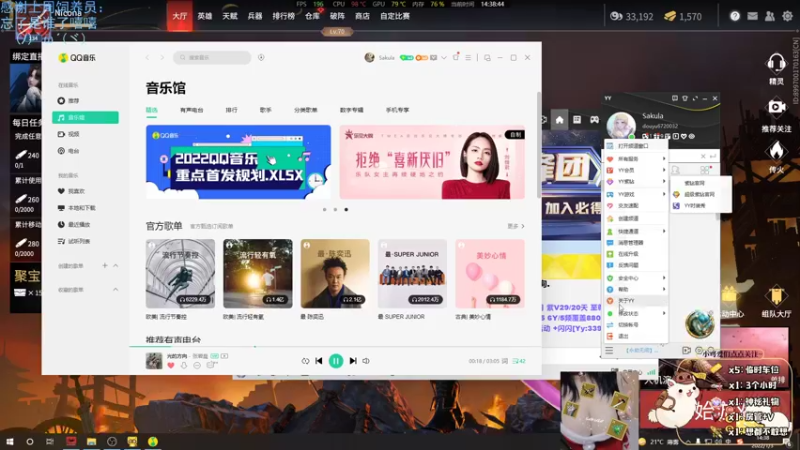Open 本地和下载 in QQ Music sidebar

pyautogui.click(x=85, y=208)
